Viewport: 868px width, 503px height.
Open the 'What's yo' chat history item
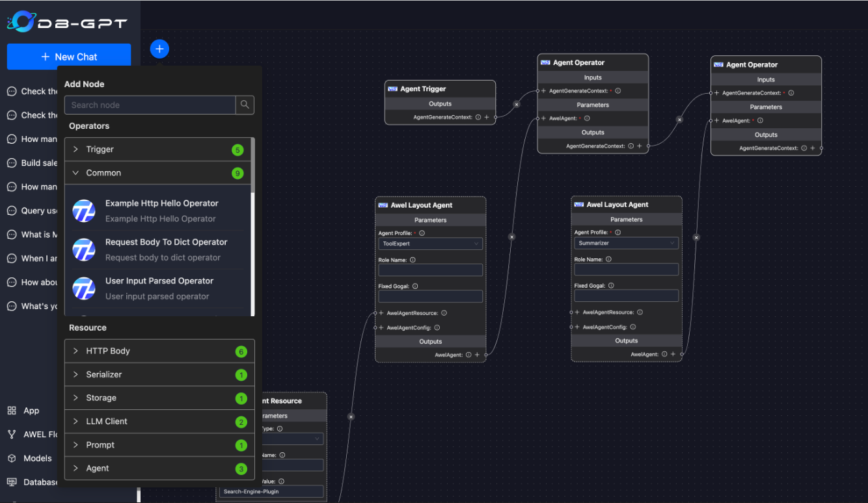coord(31,306)
